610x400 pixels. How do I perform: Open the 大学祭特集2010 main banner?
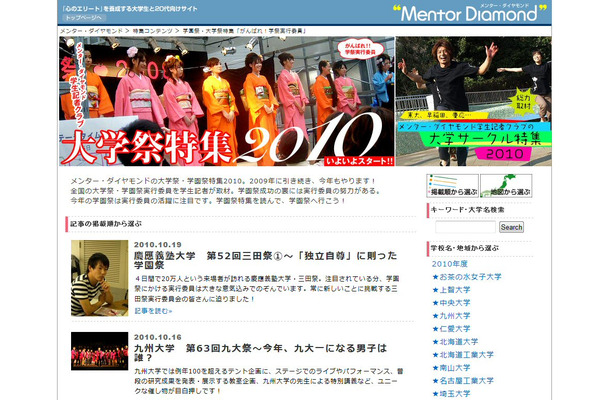tap(227, 101)
